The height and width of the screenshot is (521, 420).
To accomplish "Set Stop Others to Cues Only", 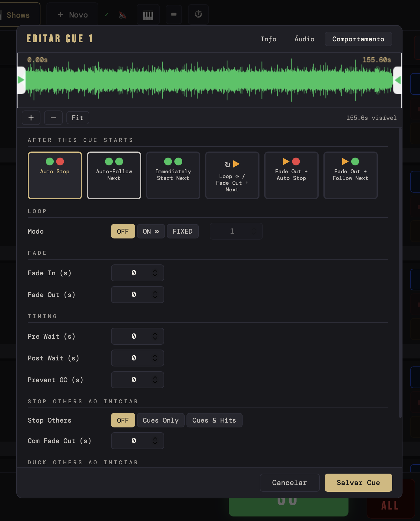I will 161,420.
